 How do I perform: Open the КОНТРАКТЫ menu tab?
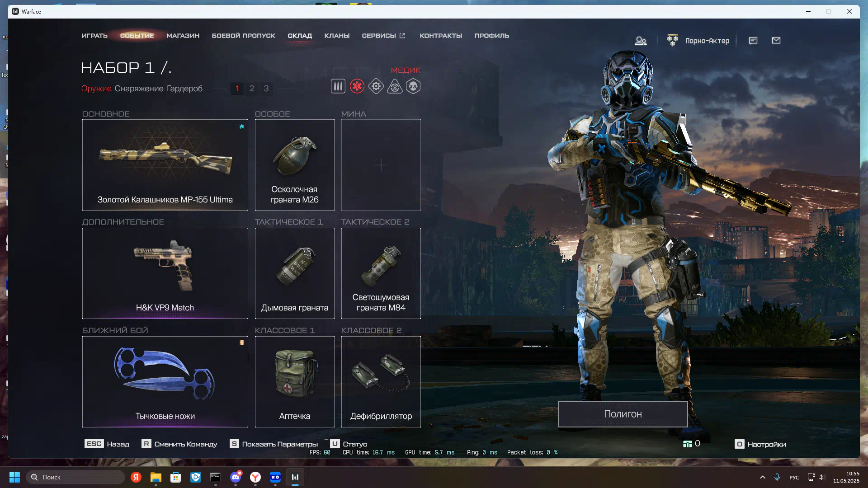pos(441,36)
